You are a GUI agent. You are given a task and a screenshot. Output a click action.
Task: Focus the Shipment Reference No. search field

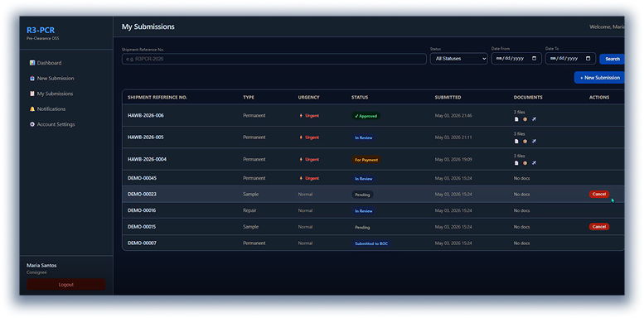pyautogui.click(x=274, y=59)
